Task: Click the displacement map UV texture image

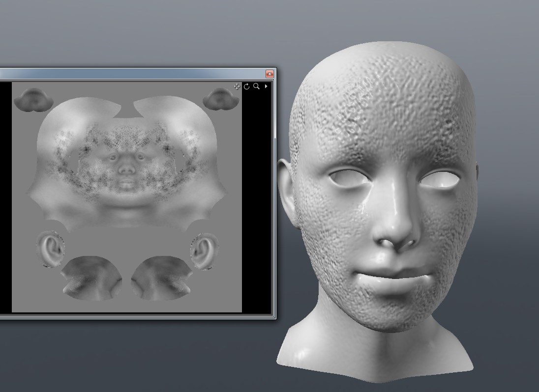Action: coord(127,197)
